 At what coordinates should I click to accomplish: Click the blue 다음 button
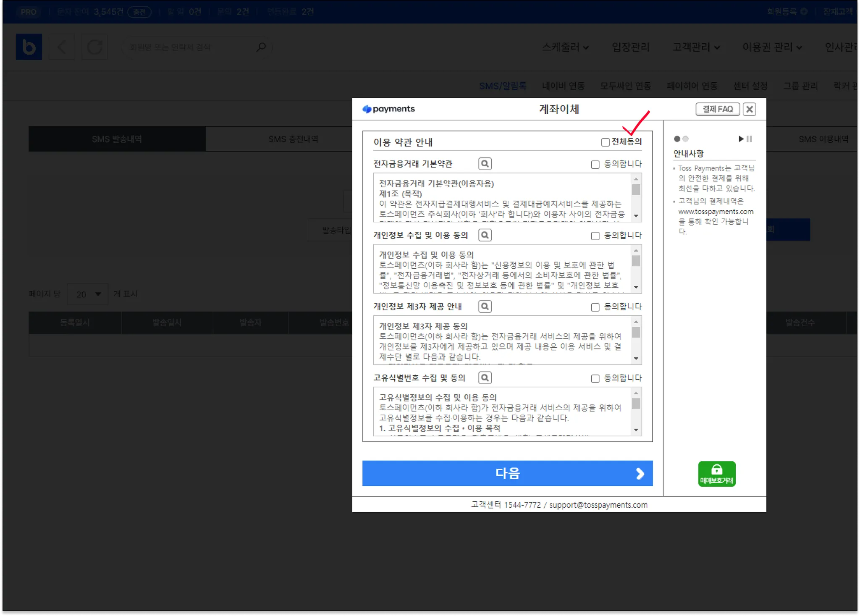(x=507, y=473)
